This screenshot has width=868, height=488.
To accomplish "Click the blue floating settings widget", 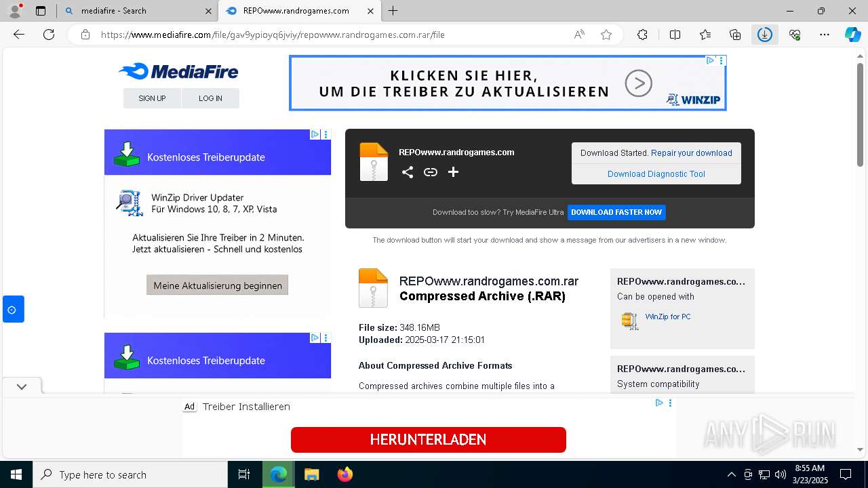I will coord(12,310).
